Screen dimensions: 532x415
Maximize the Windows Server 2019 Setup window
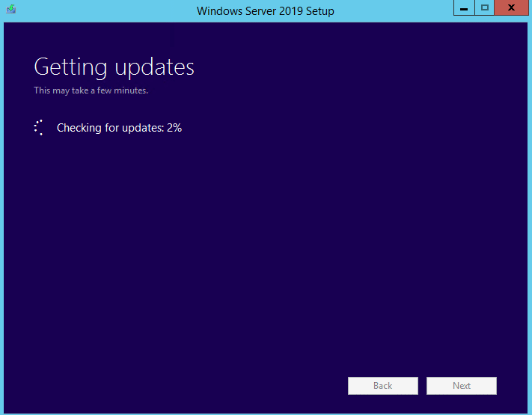pos(485,7)
